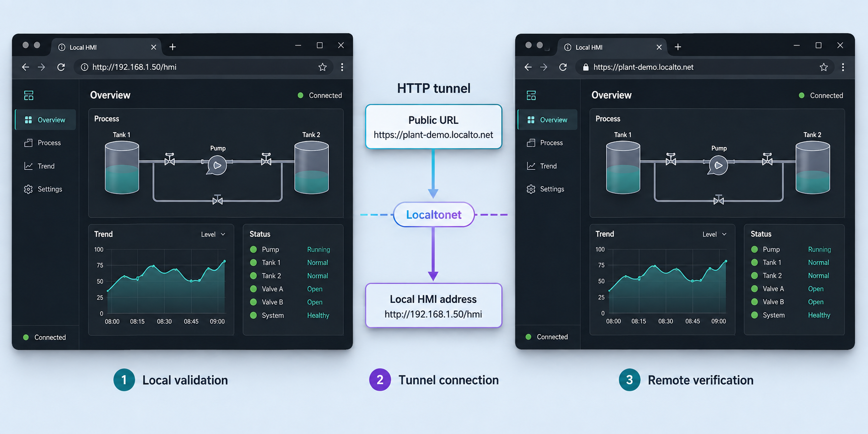Click bypass valve on lower pipe, right window
Image resolution: width=868 pixels, height=434 pixels.
coord(719,200)
